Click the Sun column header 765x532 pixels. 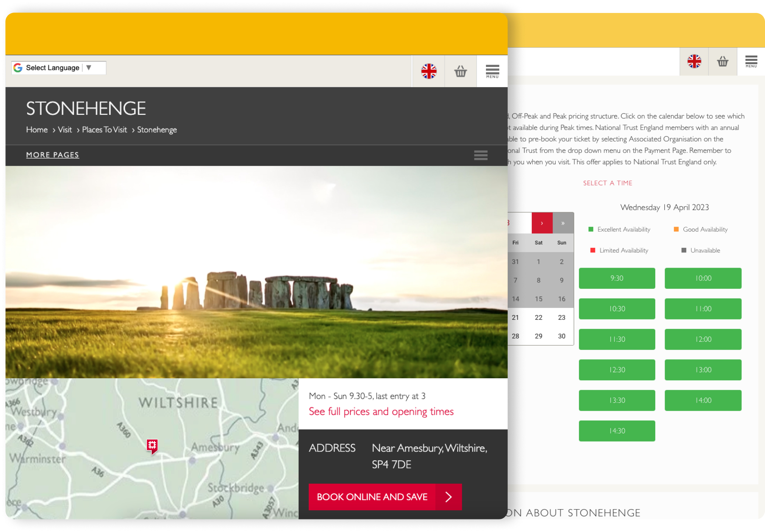(x=562, y=243)
